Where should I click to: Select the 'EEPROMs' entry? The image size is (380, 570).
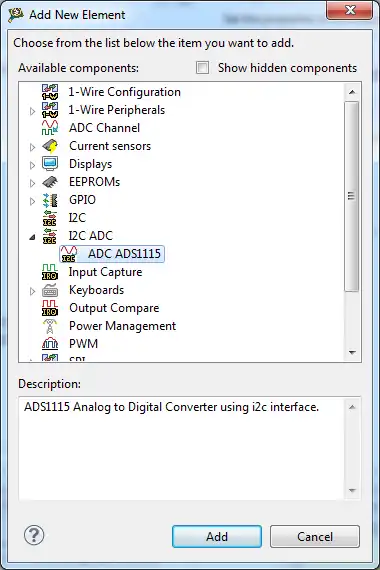95,182
